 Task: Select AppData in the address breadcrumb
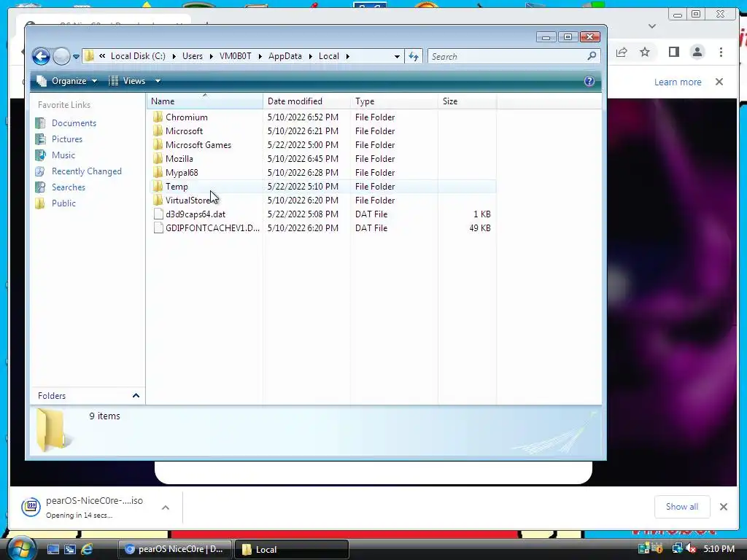coord(285,56)
